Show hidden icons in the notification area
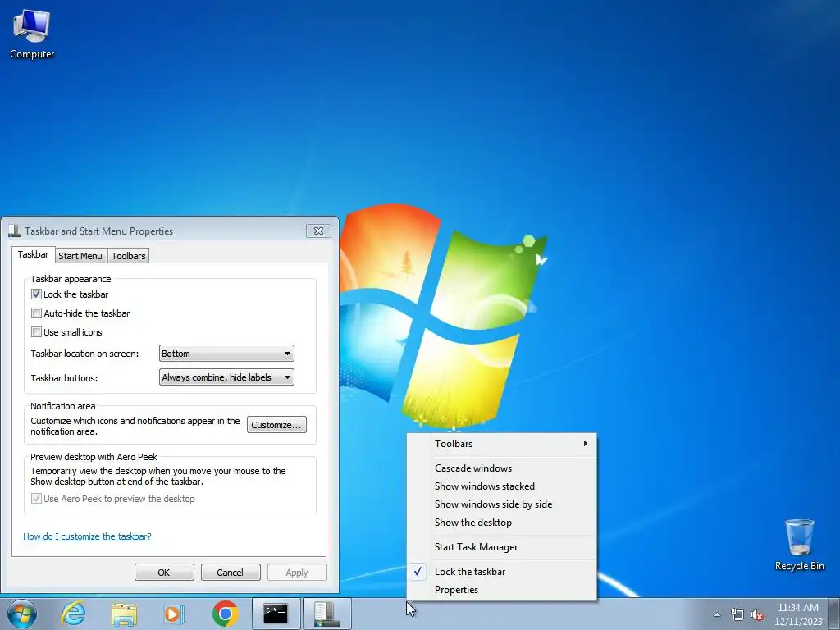The image size is (840, 630). pos(717,615)
